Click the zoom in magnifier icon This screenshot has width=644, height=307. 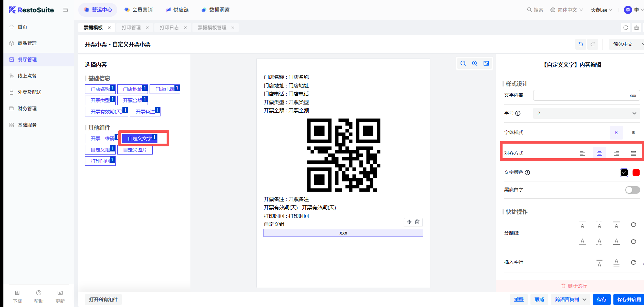pos(475,63)
